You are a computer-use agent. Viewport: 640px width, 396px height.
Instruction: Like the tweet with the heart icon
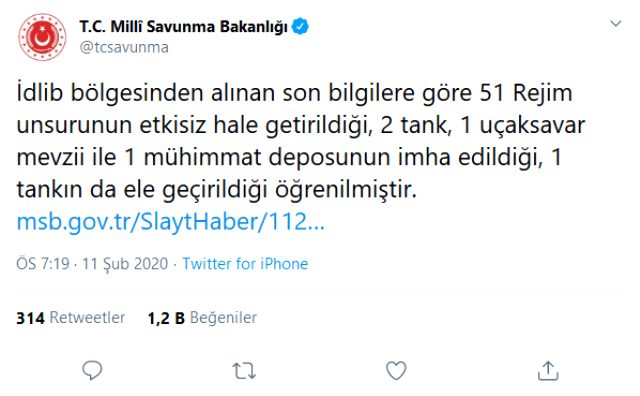pos(396,370)
